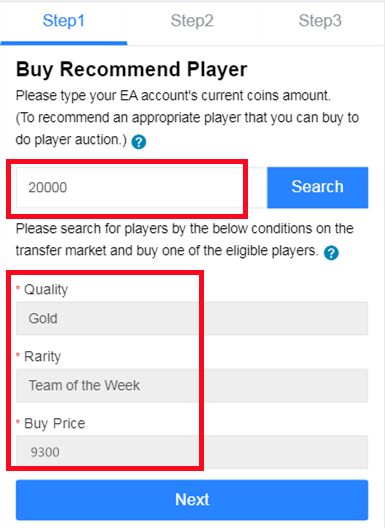Click the red asterisk beside Buy Price

pyautogui.click(x=18, y=422)
